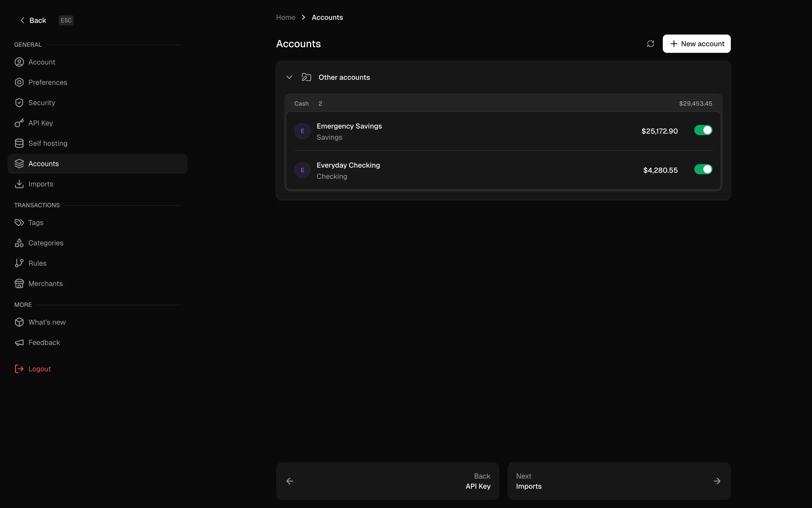
Task: Open the Account settings menu item
Action: [x=97, y=62]
